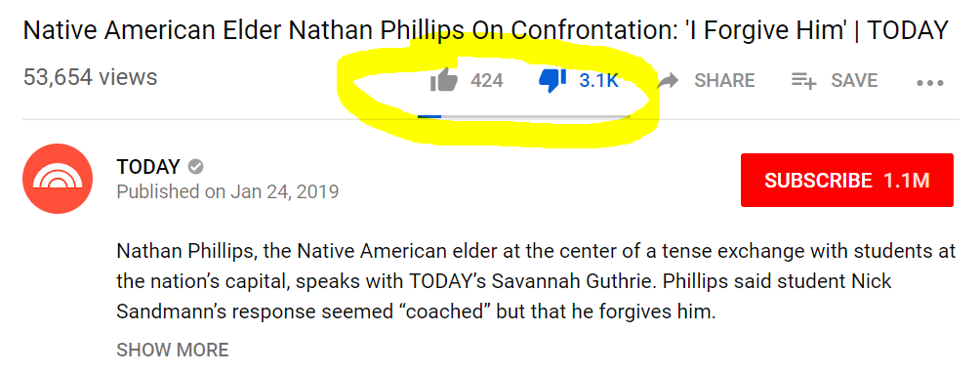Click gray portion of like-dislike ratio bar
The width and height of the screenshot is (980, 374).
tap(536, 116)
